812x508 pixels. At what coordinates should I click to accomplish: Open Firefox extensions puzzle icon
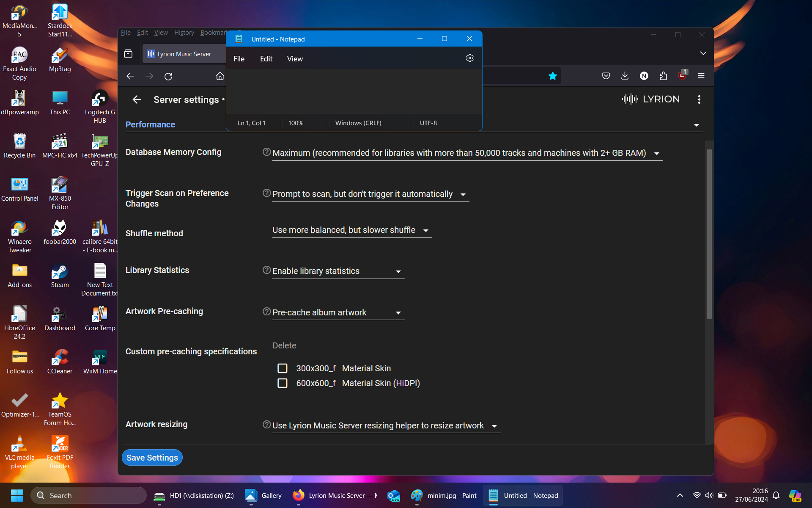663,76
